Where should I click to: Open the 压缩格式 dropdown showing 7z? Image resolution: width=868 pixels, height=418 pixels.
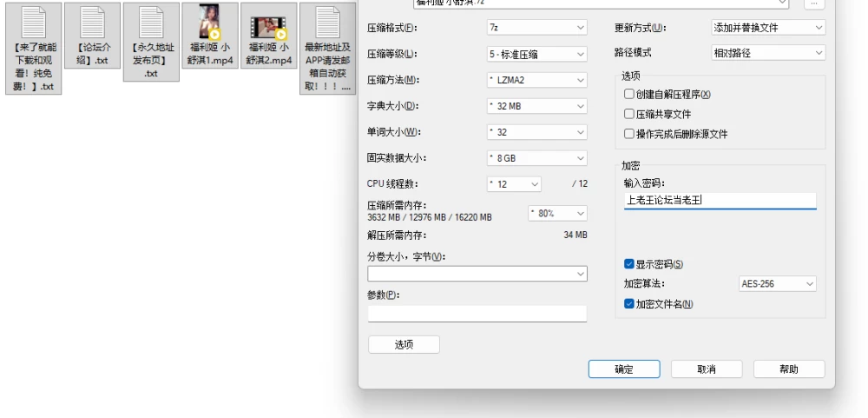pos(537,27)
